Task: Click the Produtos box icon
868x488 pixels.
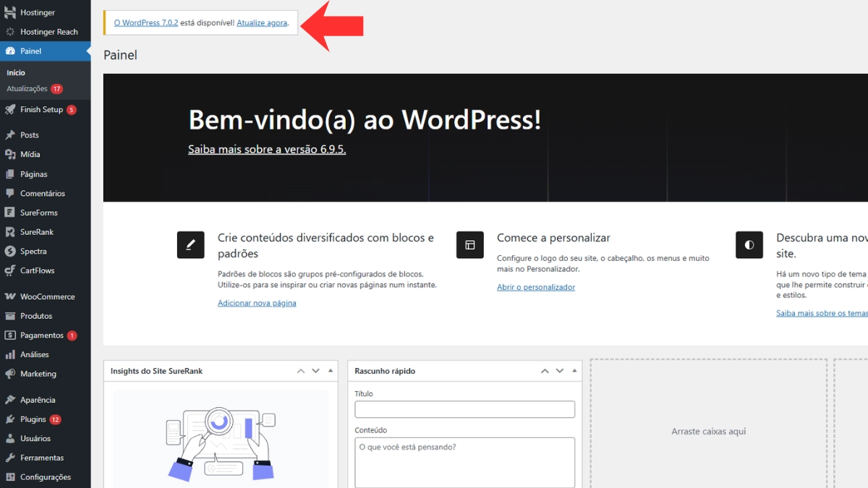Action: [x=10, y=316]
